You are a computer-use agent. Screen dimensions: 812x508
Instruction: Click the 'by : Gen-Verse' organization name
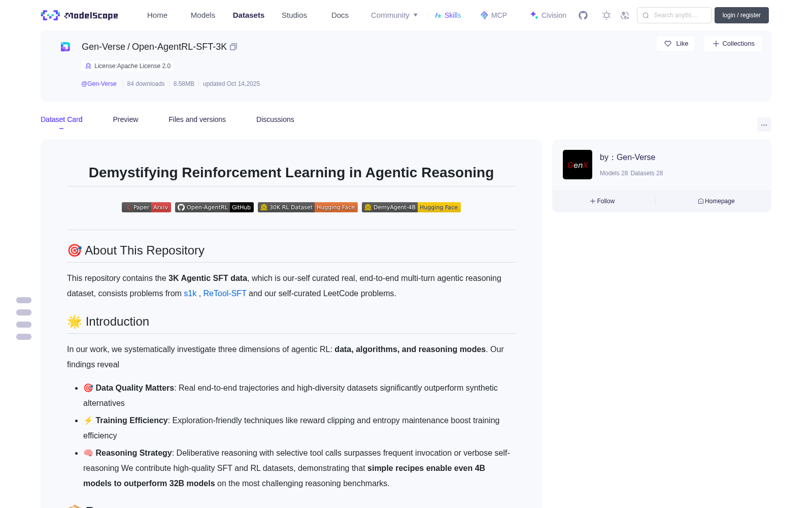point(627,157)
